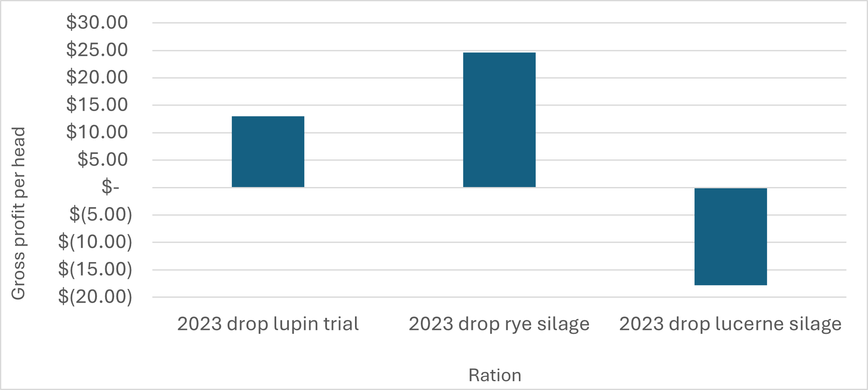Click the $(20.00) axis tick label

click(95, 296)
